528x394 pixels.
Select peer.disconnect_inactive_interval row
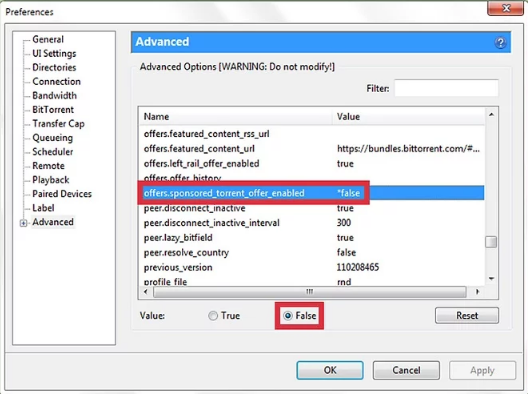tap(312, 223)
